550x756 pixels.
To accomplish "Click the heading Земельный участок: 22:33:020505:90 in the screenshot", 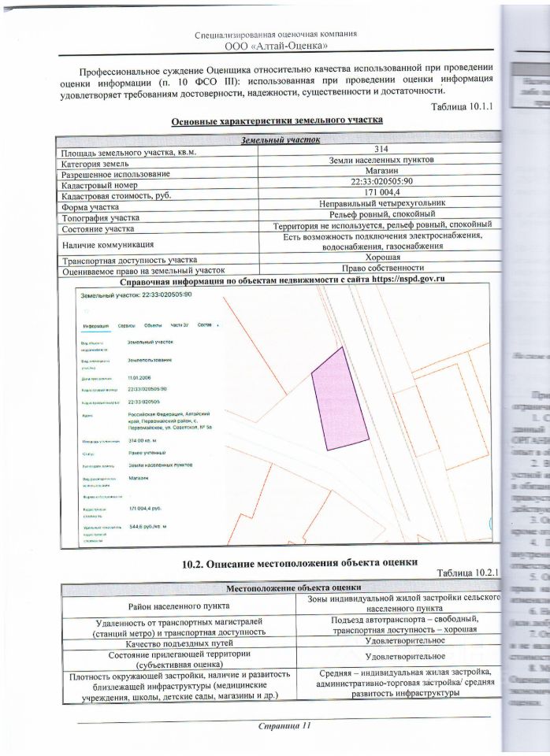I will [x=136, y=295].
